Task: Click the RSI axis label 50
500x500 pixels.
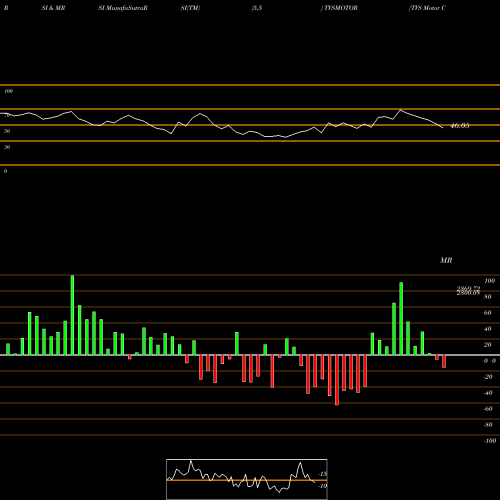Action: pos(7,131)
